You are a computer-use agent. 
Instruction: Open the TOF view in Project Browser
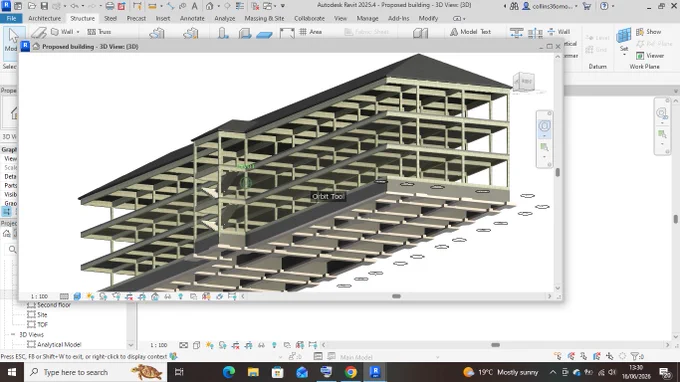[x=42, y=324]
